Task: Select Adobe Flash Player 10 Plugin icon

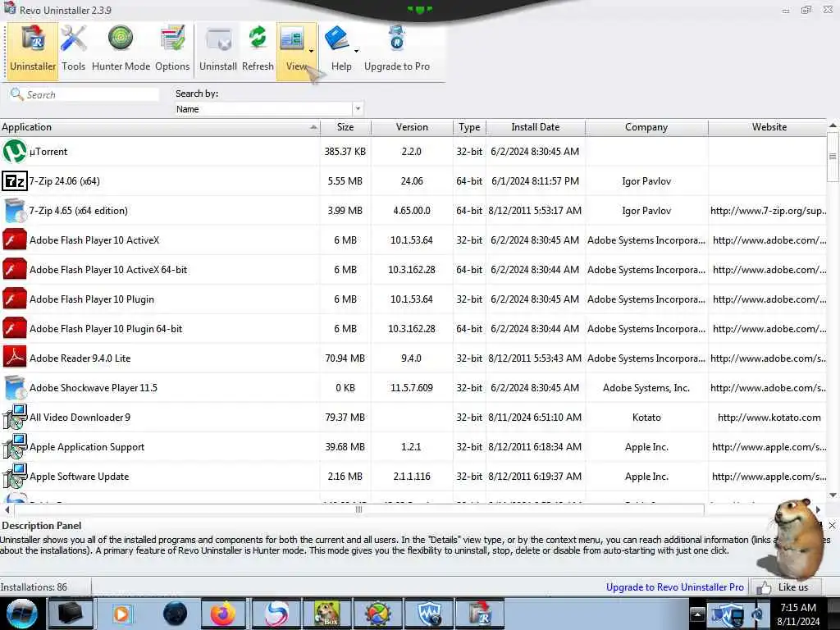Action: [15, 299]
